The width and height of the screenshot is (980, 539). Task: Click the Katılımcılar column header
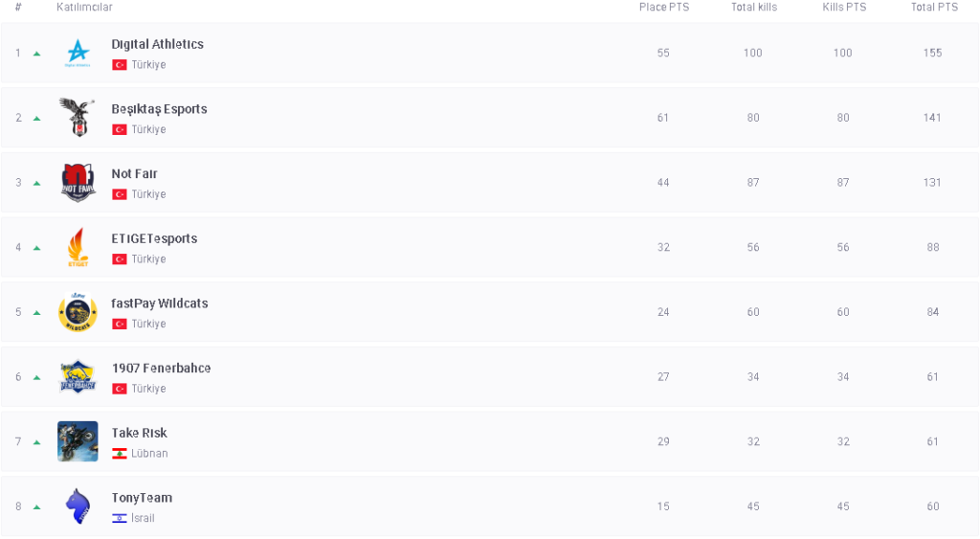84,8
